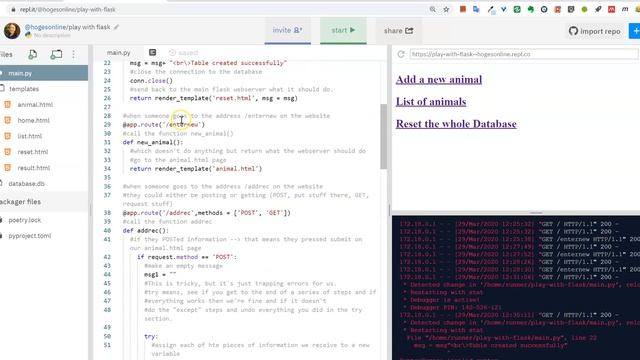
Task: Click line number 50 in the gutter
Action: coord(107,336)
